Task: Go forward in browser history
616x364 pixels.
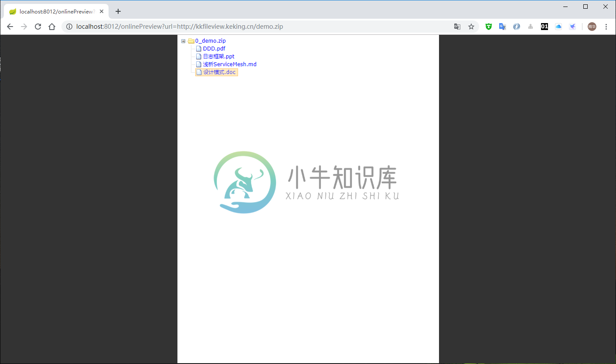Action: tap(24, 27)
